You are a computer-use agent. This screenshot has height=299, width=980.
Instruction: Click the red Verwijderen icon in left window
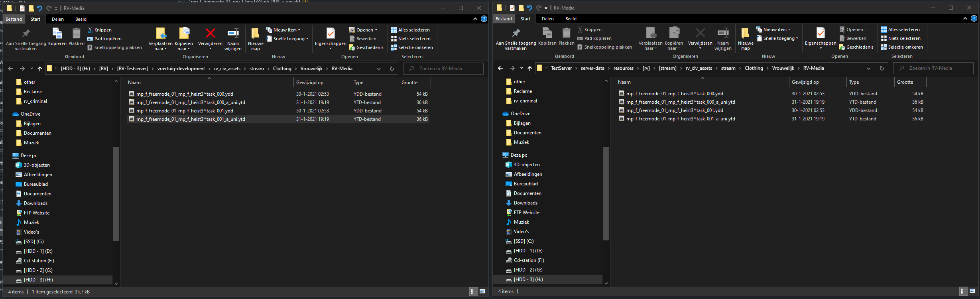click(x=210, y=34)
